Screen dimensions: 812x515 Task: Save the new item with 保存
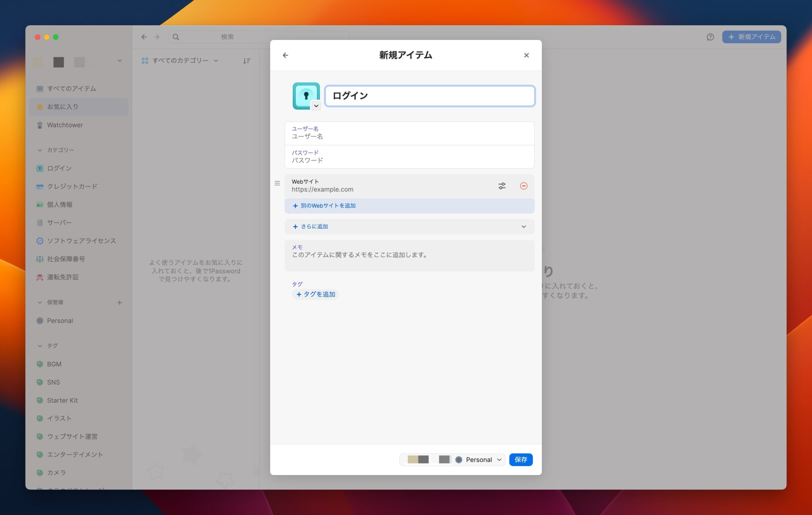521,459
